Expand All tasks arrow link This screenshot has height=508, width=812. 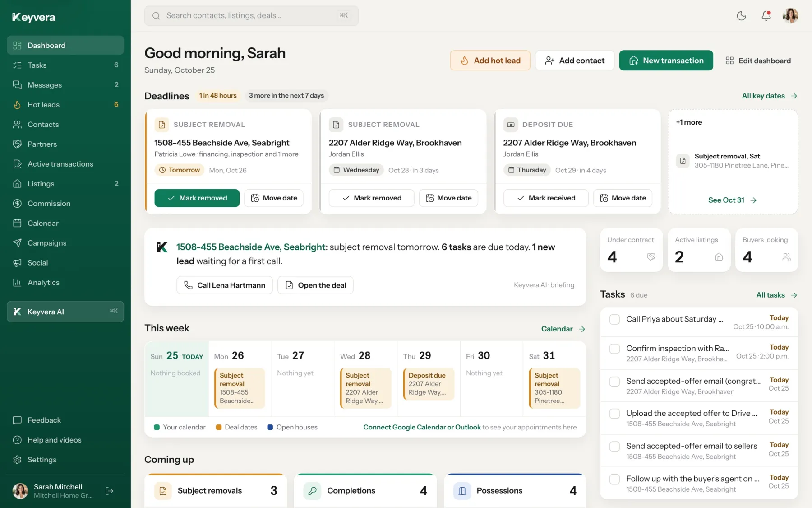(x=777, y=295)
